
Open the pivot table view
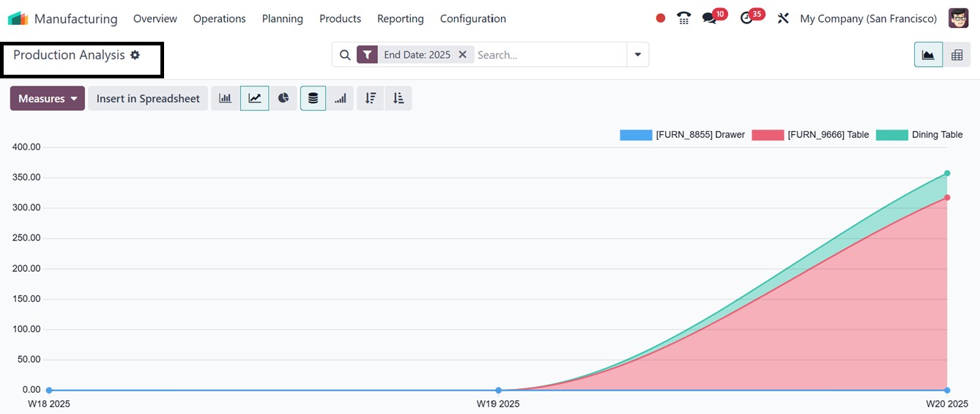click(957, 55)
